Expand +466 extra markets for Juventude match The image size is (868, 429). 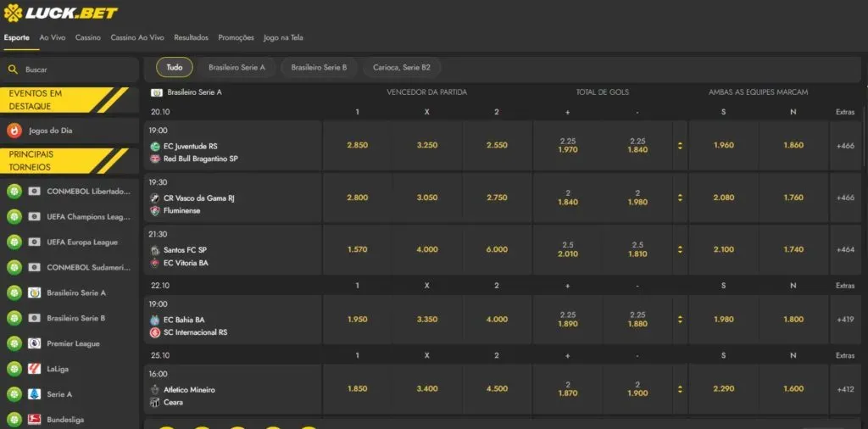click(x=844, y=145)
